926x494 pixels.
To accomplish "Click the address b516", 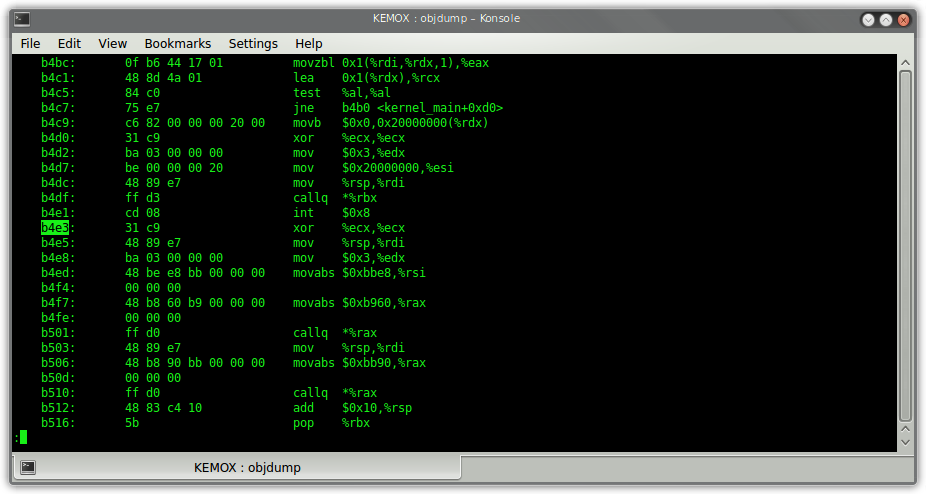I will 58,423.
